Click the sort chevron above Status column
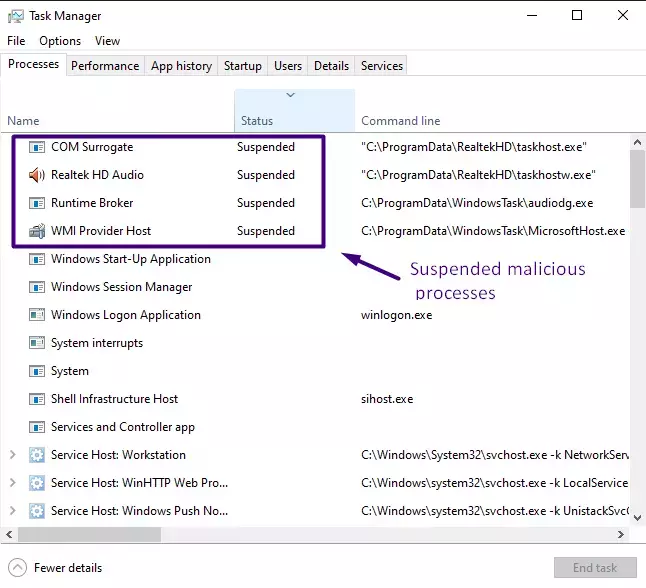646x588 pixels. pos(290,95)
